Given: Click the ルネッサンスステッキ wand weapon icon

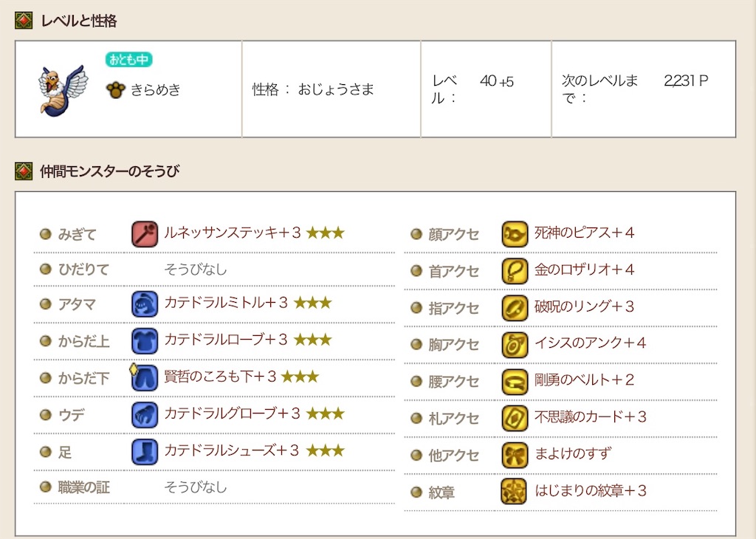Looking at the screenshot, I should [x=145, y=234].
